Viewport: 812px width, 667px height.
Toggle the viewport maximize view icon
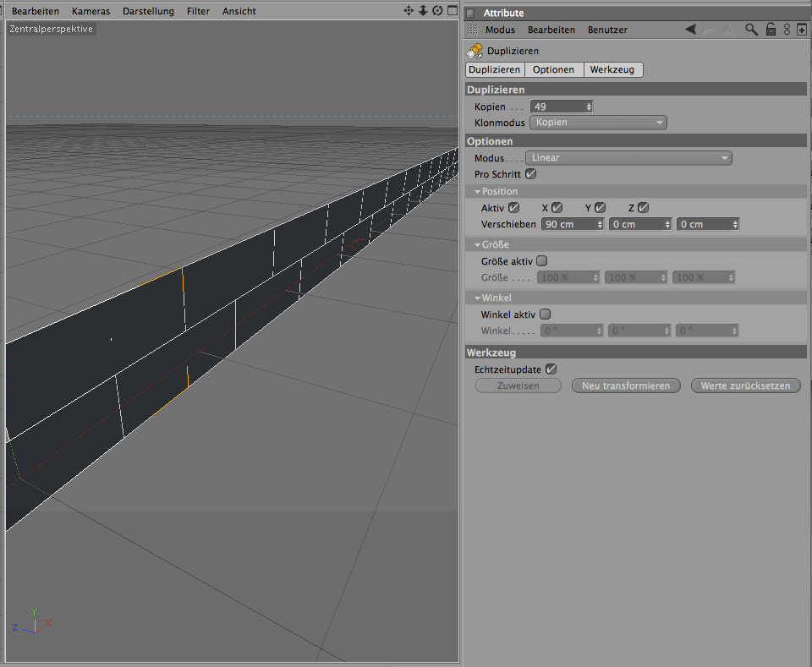(452, 11)
